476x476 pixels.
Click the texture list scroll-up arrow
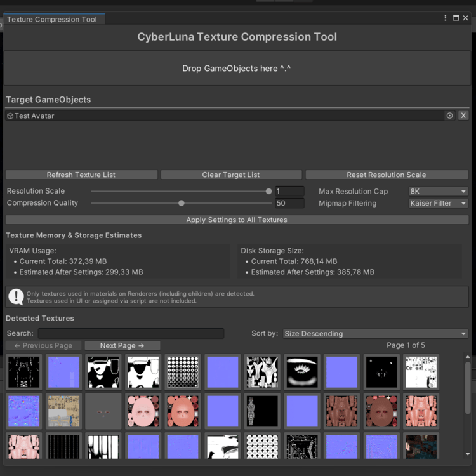click(468, 357)
